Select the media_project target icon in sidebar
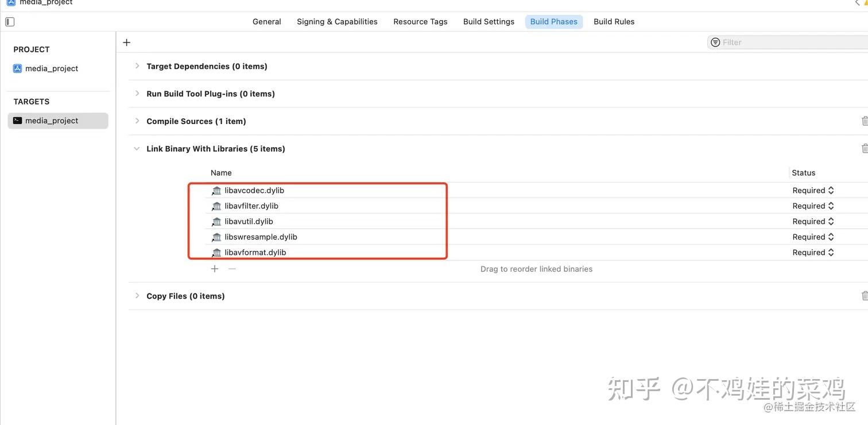Viewport: 868px width, 425px height. click(17, 121)
